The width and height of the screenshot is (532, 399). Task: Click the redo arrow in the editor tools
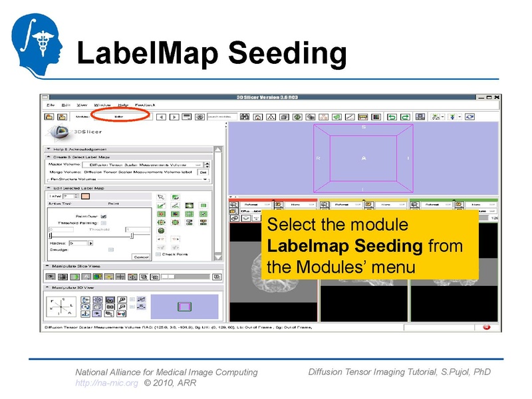click(176, 237)
